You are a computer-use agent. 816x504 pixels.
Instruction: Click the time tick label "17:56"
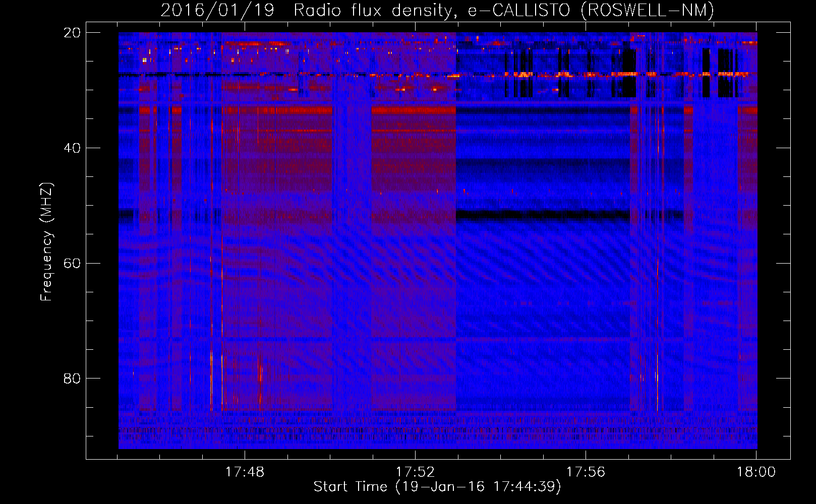pyautogui.click(x=586, y=472)
